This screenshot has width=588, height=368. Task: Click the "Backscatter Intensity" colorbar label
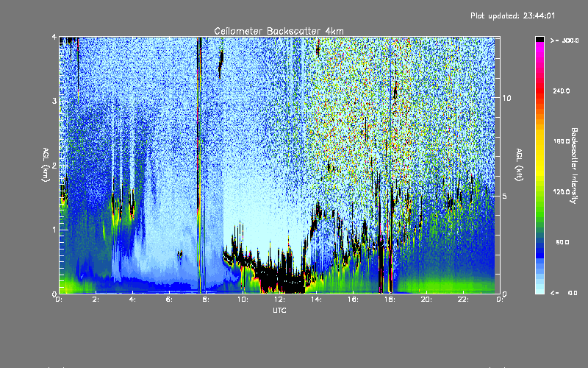point(573,166)
